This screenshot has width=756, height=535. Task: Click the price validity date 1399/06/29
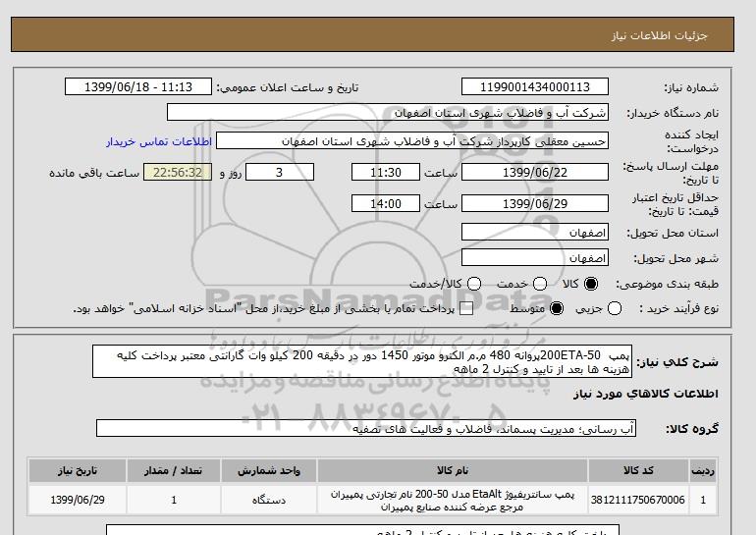pos(535,203)
